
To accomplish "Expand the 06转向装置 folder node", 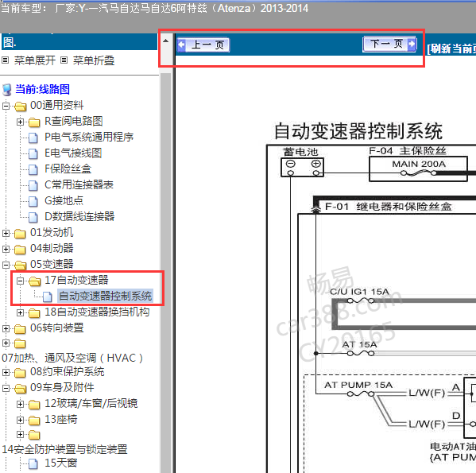I will click(x=6, y=328).
